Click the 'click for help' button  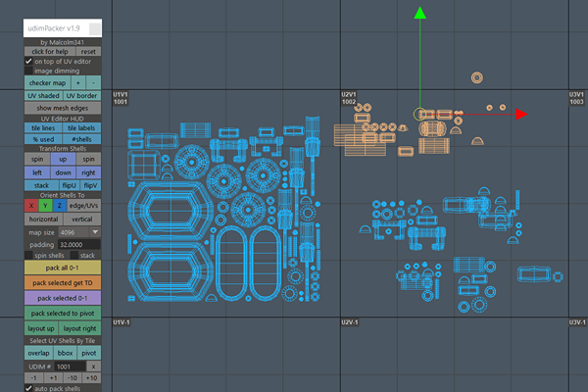[50, 51]
